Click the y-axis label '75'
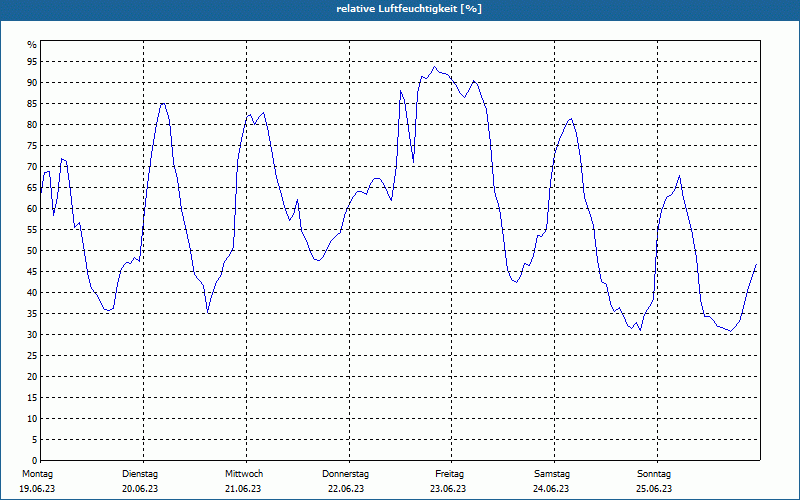800x500 pixels. pyautogui.click(x=32, y=145)
